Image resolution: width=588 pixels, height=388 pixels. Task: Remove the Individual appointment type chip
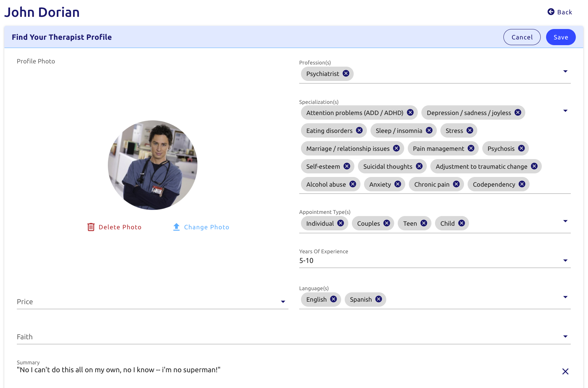pyautogui.click(x=340, y=223)
